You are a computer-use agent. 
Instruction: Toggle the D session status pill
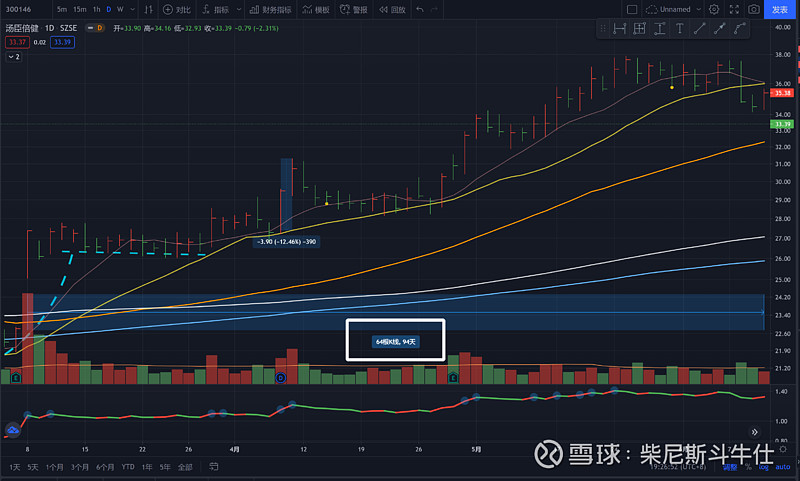point(94,28)
